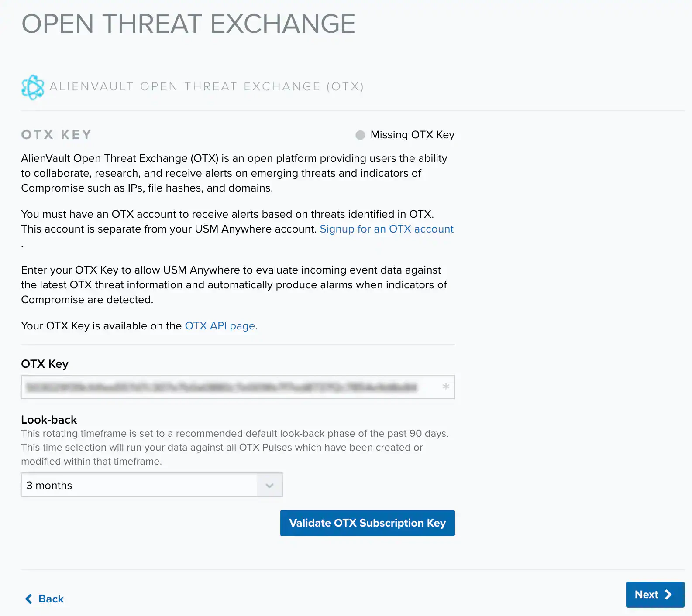Click the asterisk icon in the OTX Key field
692x616 pixels.
pos(446,387)
